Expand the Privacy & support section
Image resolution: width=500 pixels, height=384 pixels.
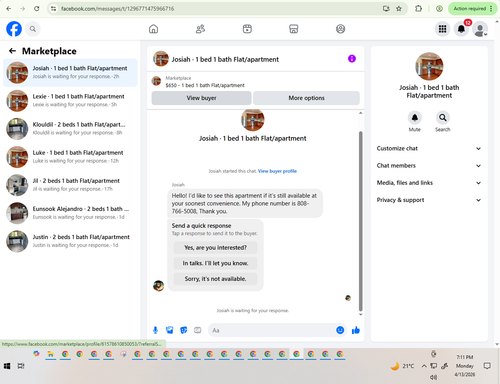pyautogui.click(x=429, y=200)
